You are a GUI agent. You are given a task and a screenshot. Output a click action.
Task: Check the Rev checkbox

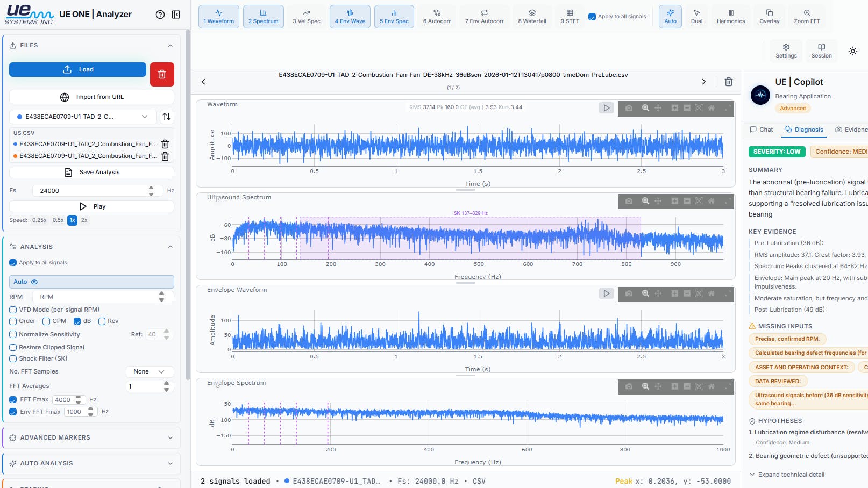102,321
